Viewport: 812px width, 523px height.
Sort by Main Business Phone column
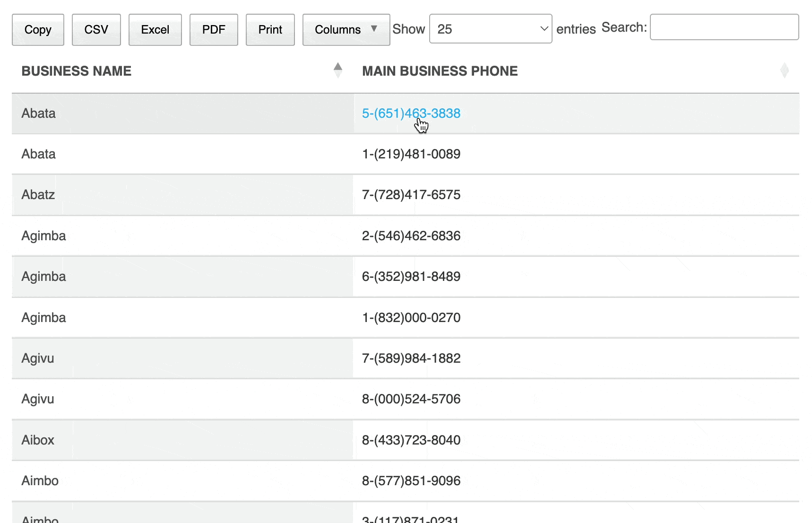(x=440, y=71)
